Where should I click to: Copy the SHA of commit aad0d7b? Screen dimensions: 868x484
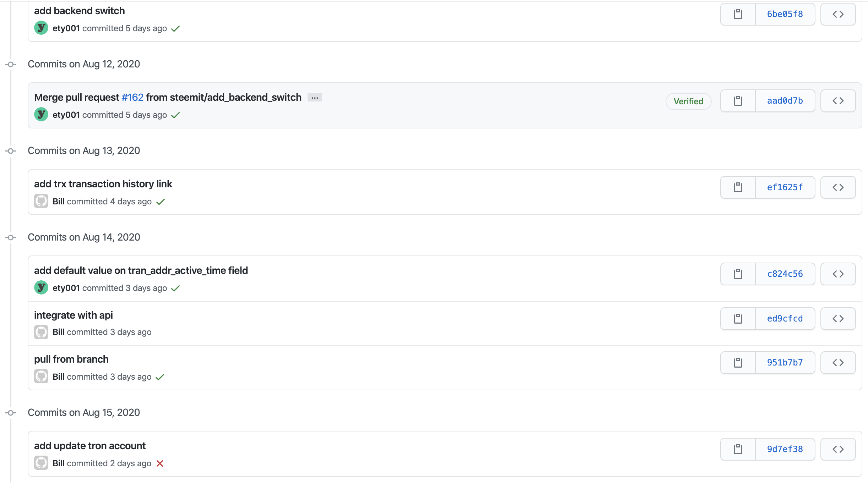738,101
